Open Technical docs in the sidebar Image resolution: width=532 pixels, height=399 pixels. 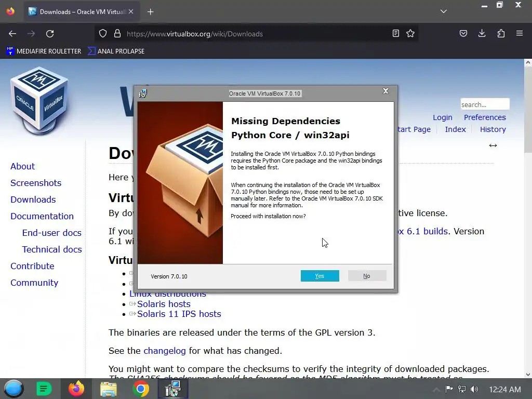point(52,249)
